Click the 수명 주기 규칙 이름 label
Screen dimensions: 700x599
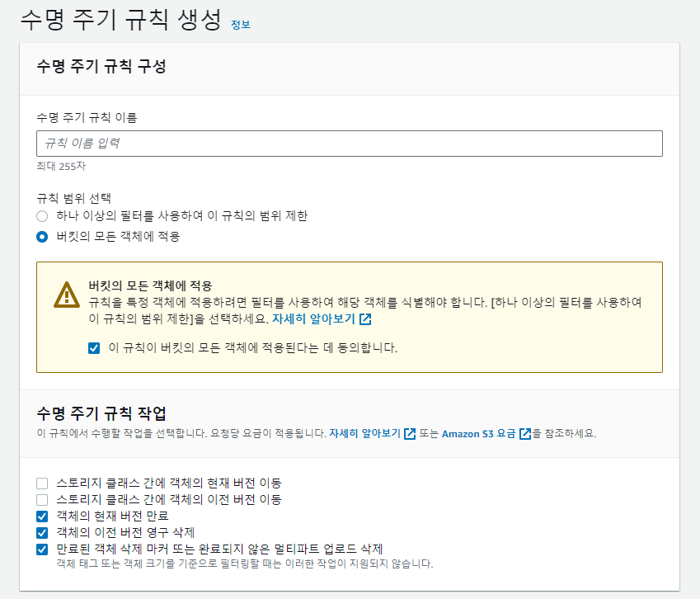tap(87, 117)
